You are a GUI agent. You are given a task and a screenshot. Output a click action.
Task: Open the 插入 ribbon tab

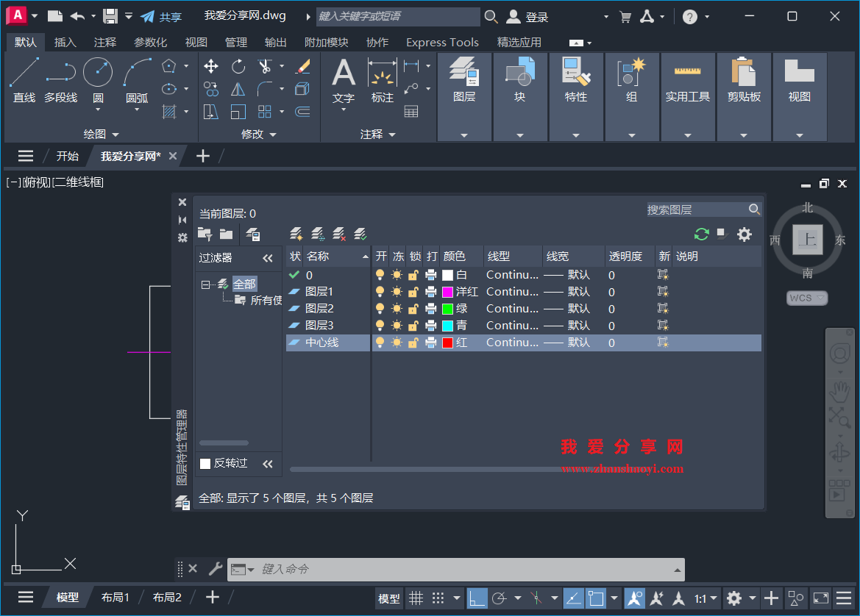65,42
